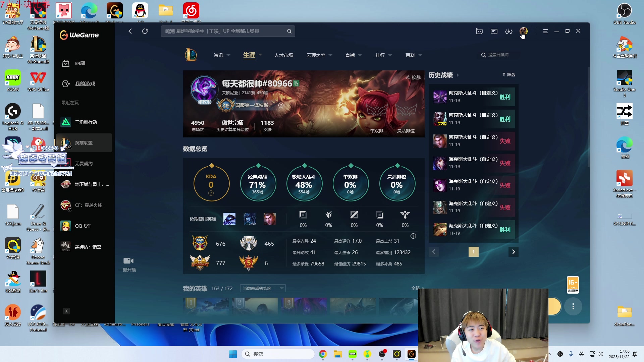This screenshot has width=644, height=362.
Task: Open the download manager icon
Action: coord(508,31)
